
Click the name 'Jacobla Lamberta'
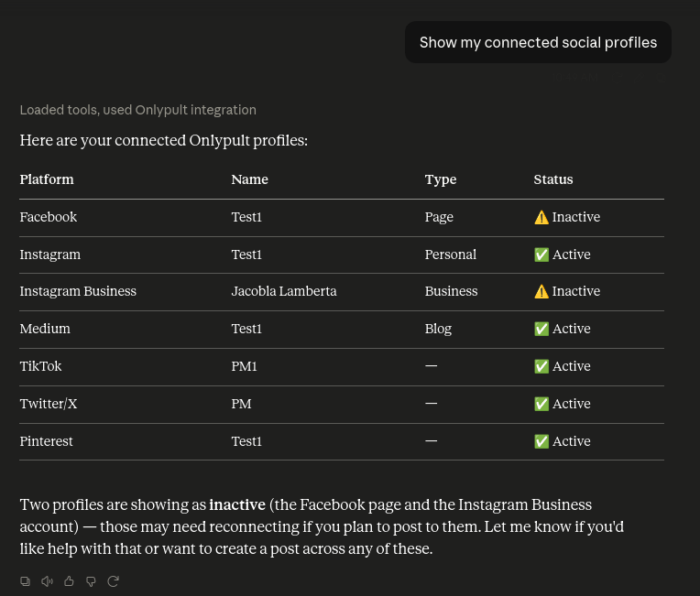click(284, 291)
